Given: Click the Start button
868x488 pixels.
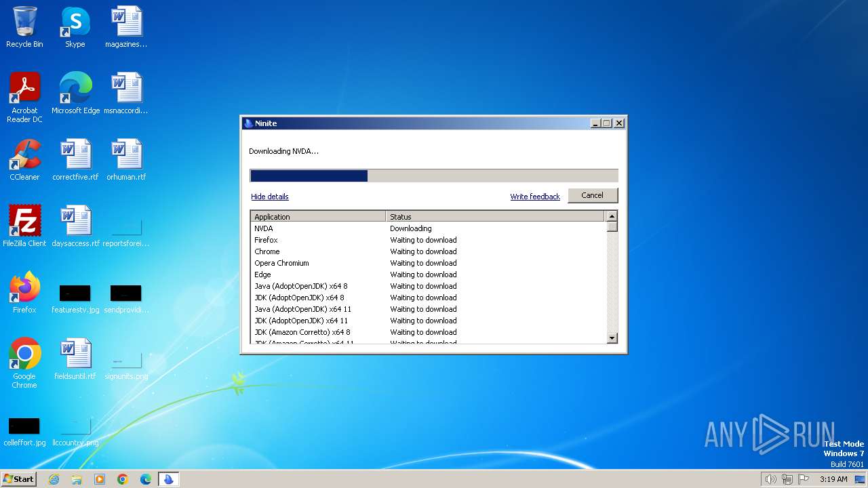Looking at the screenshot, I should point(19,479).
